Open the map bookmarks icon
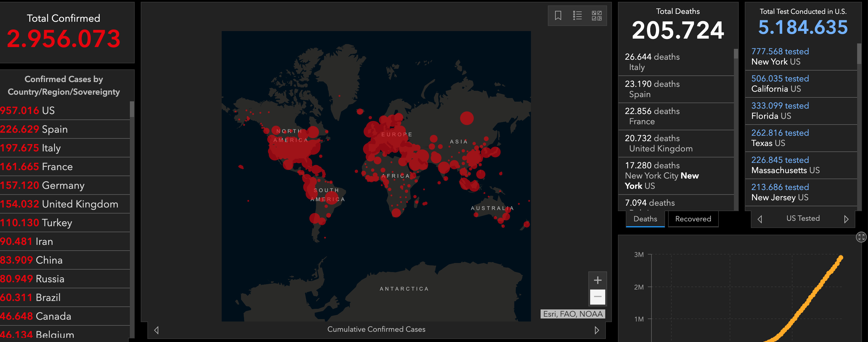Image resolution: width=868 pixels, height=342 pixels. tap(558, 15)
